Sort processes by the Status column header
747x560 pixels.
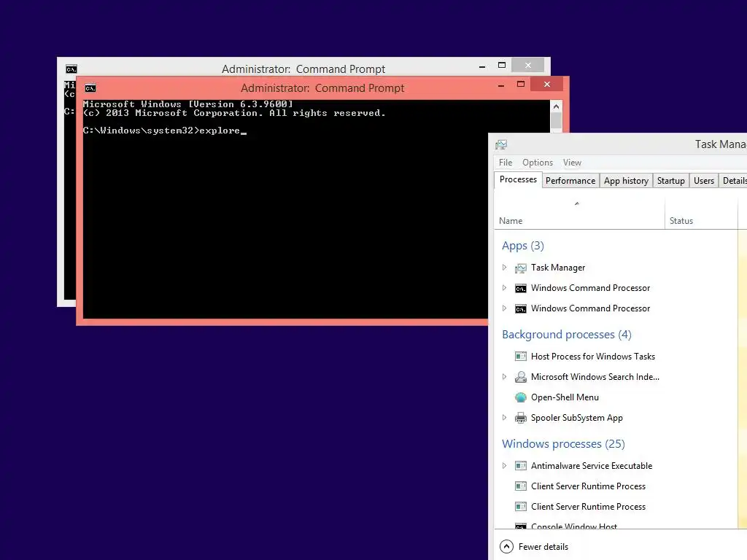701,214
